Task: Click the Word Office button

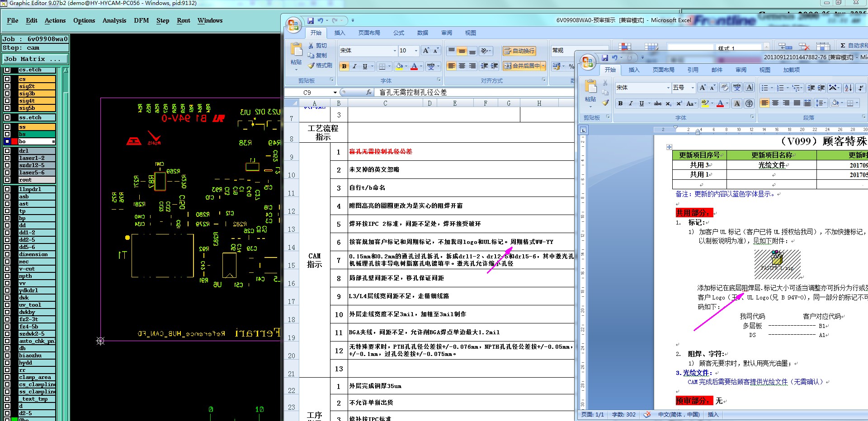Action: coord(588,62)
